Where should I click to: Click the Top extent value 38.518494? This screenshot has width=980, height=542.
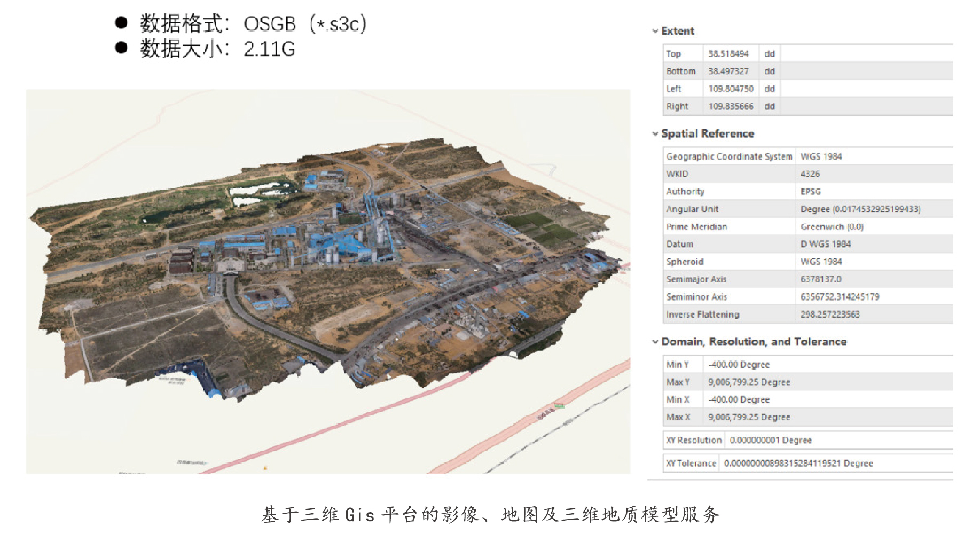(x=728, y=54)
